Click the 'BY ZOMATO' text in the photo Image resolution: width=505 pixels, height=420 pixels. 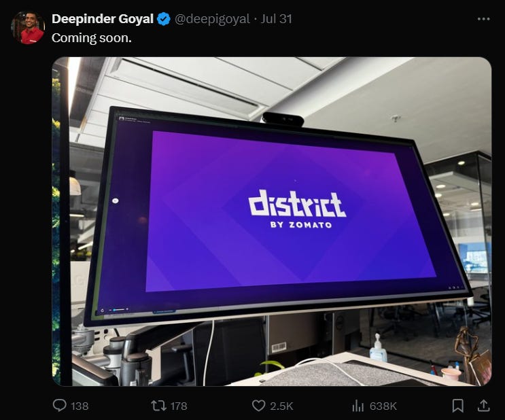click(x=301, y=225)
